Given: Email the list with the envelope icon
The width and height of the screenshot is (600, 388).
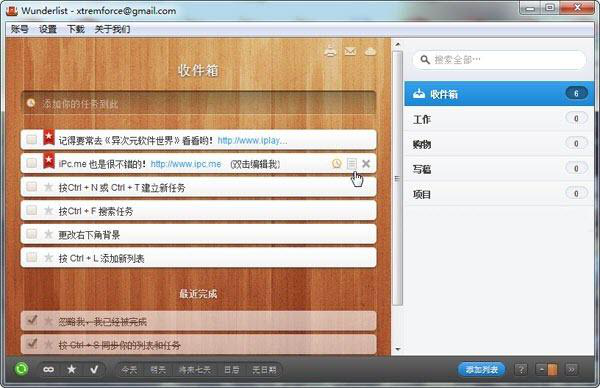Looking at the screenshot, I should tap(350, 51).
